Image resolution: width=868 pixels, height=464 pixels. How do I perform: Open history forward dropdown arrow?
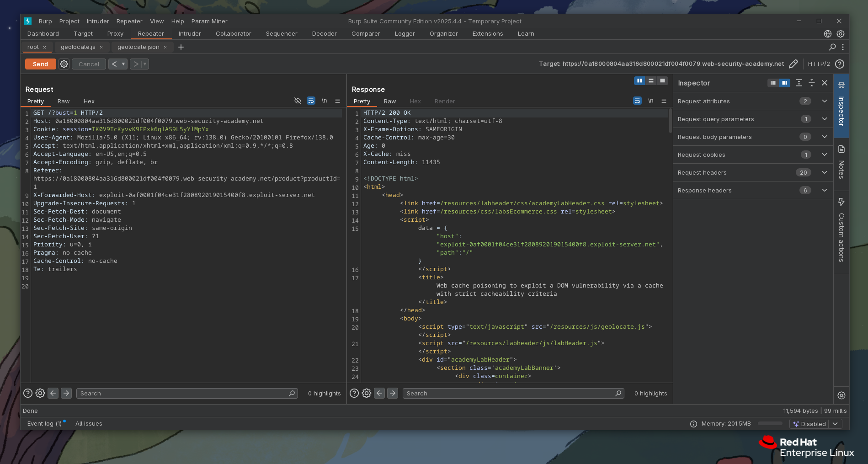coord(145,64)
